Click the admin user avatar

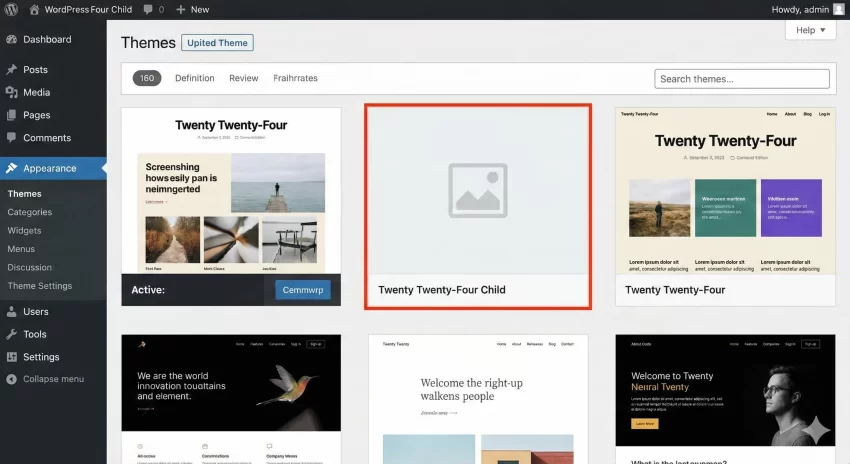point(839,9)
